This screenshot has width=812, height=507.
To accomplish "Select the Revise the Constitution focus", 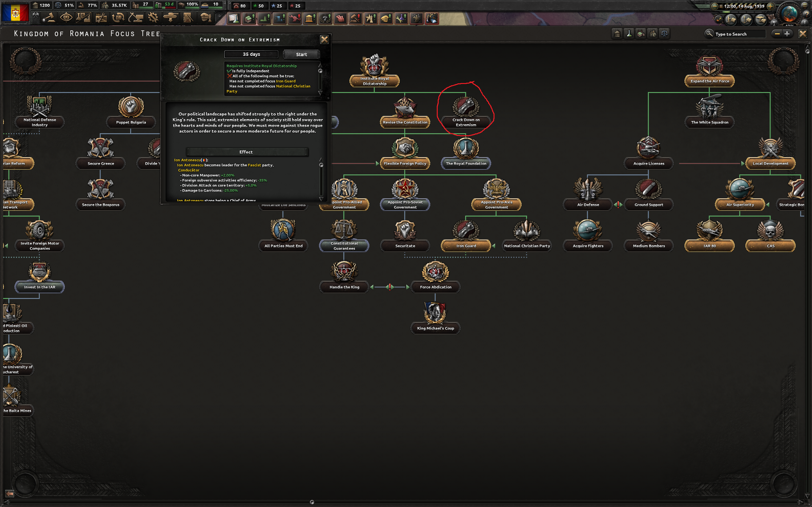I will 405,122.
